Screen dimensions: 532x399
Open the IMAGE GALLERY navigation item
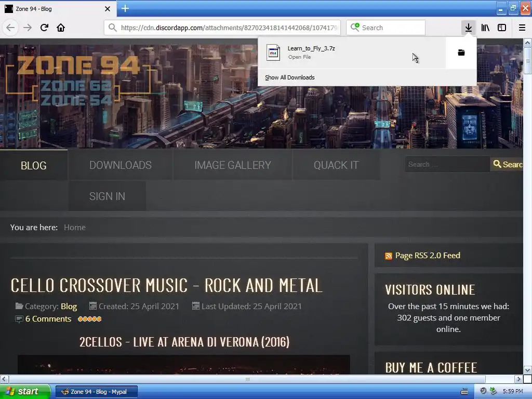point(233,165)
